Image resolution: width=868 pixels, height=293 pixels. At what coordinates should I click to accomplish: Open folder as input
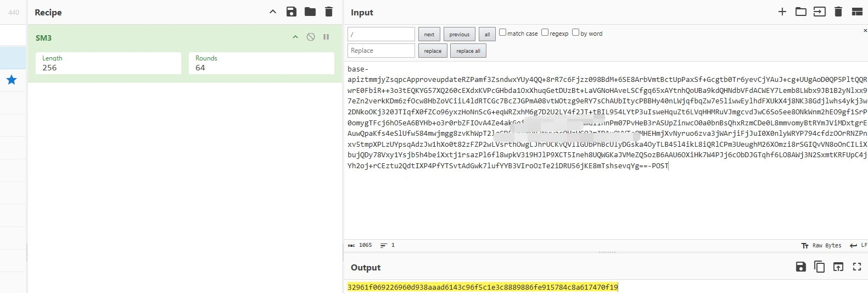(x=801, y=12)
